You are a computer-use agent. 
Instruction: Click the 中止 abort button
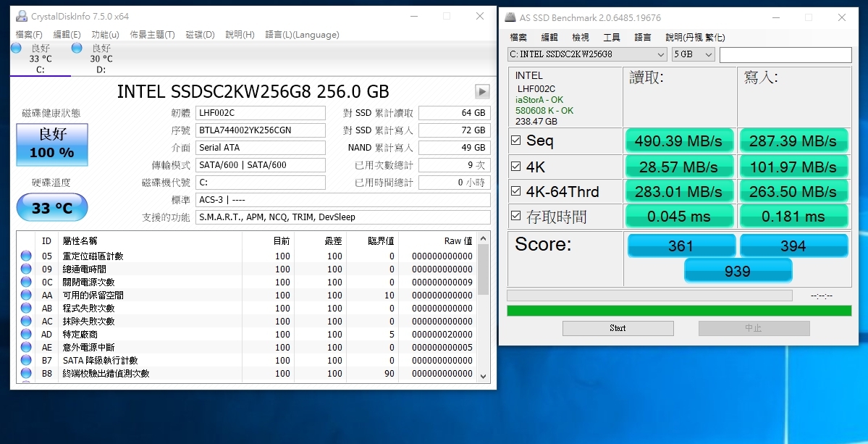tap(754, 328)
